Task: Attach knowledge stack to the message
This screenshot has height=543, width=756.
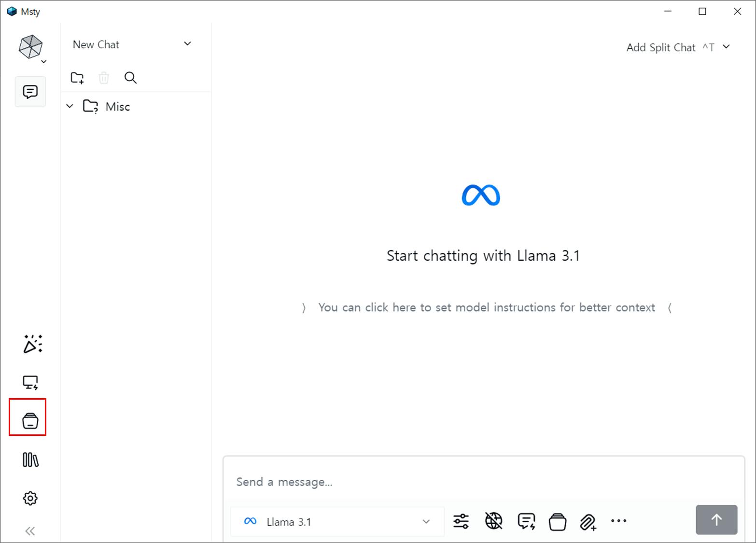Action: (x=558, y=521)
